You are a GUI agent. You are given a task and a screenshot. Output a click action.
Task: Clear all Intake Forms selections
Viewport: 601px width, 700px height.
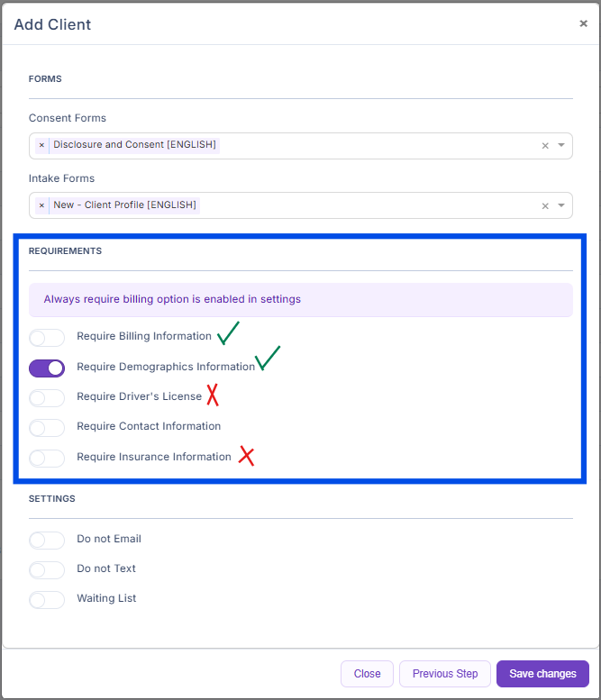544,206
